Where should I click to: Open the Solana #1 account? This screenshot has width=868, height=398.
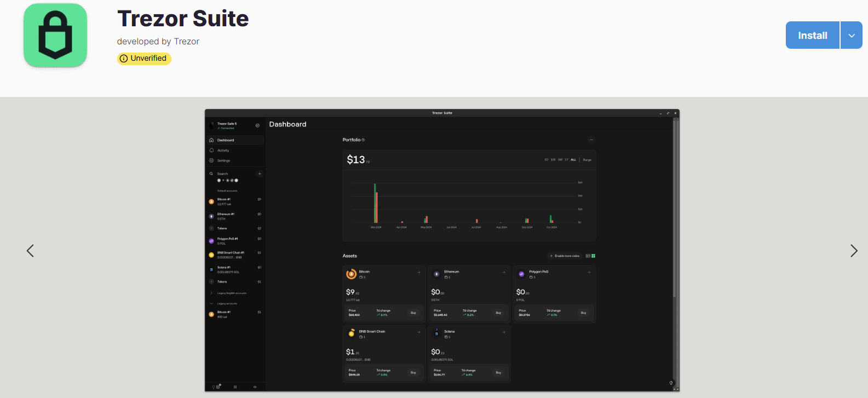click(x=235, y=269)
